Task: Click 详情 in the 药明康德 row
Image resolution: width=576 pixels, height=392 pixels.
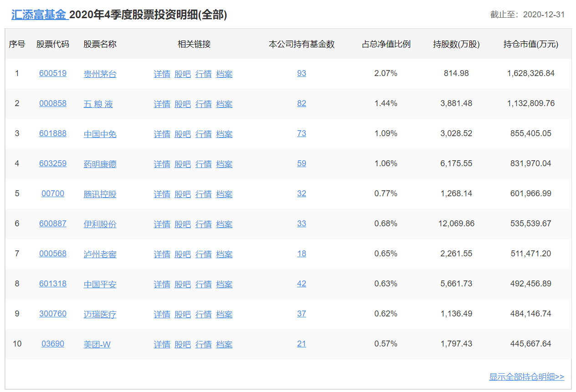Action: click(162, 164)
